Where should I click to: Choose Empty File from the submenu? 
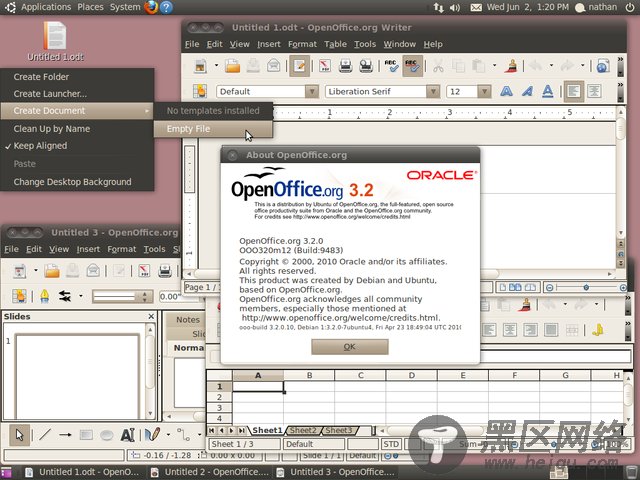pyautogui.click(x=213, y=129)
